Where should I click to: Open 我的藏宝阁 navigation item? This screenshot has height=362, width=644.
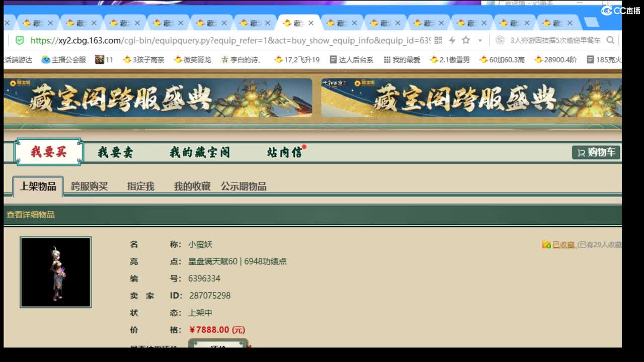(200, 152)
